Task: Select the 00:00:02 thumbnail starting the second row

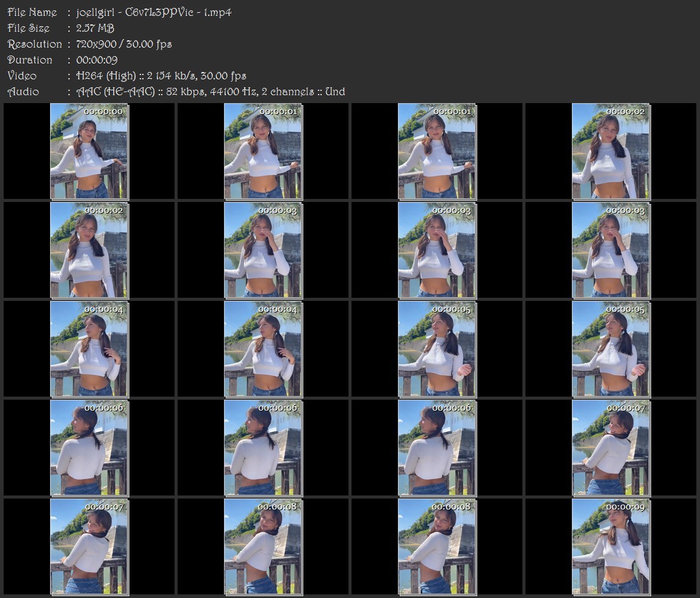Action: [89, 250]
